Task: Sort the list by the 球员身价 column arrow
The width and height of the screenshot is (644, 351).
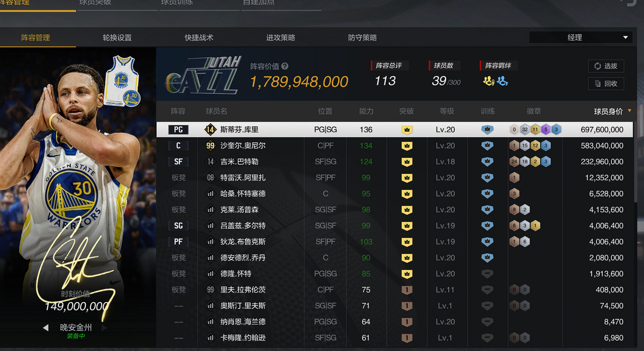Action: 629,111
